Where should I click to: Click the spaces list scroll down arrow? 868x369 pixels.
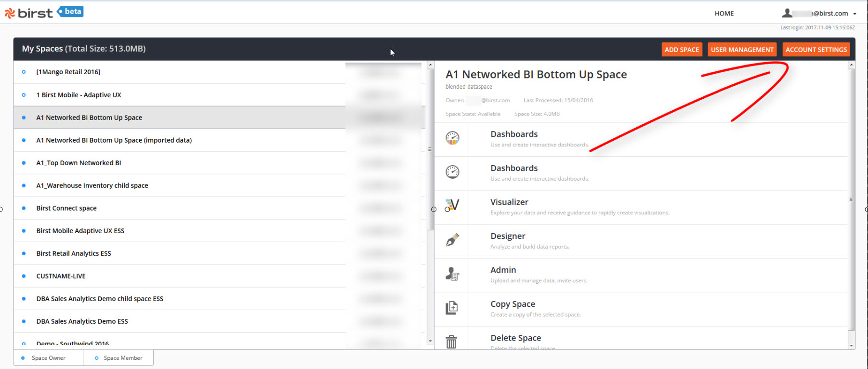point(430,341)
